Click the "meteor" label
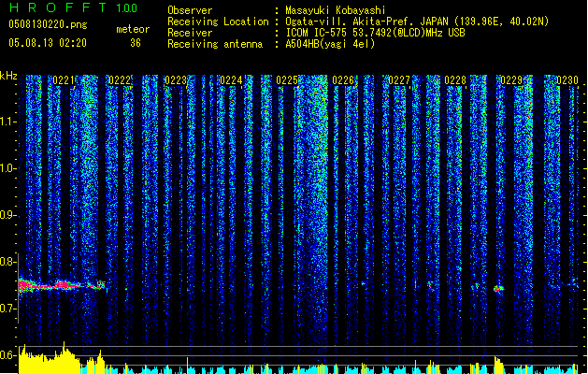The height and width of the screenshot is (374, 588). [x=133, y=29]
